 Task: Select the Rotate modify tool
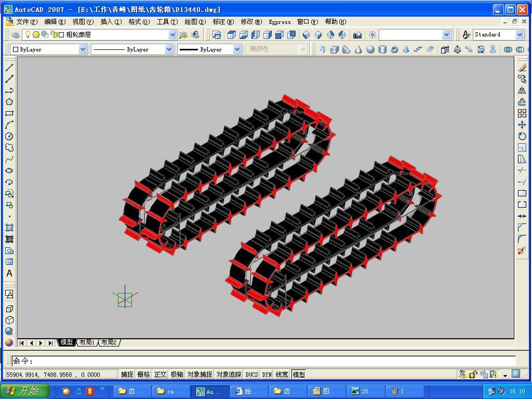point(522,137)
